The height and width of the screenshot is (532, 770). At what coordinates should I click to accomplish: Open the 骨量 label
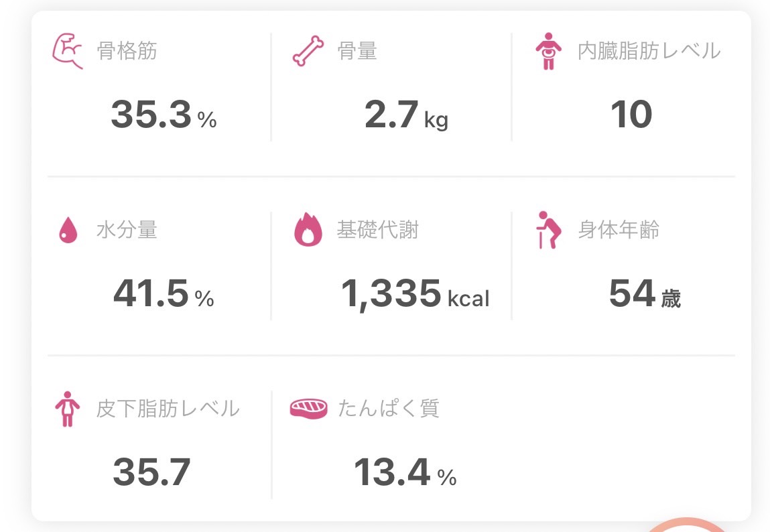click(357, 51)
